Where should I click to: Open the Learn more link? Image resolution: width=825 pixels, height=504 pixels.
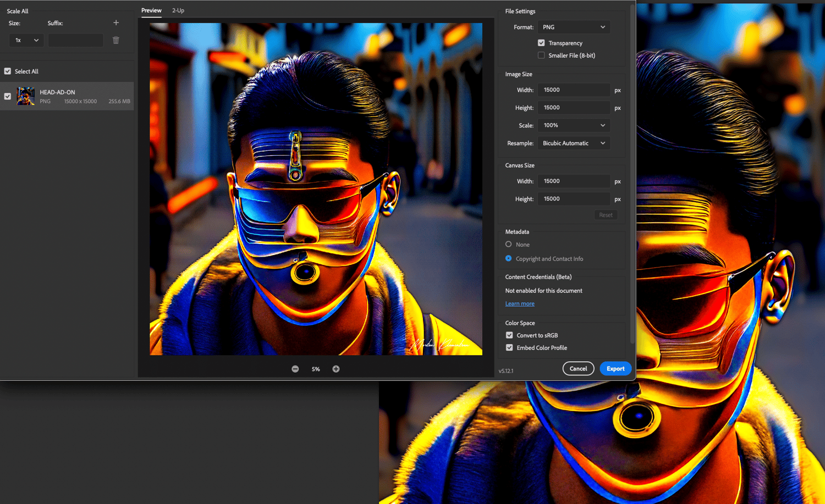pyautogui.click(x=520, y=304)
